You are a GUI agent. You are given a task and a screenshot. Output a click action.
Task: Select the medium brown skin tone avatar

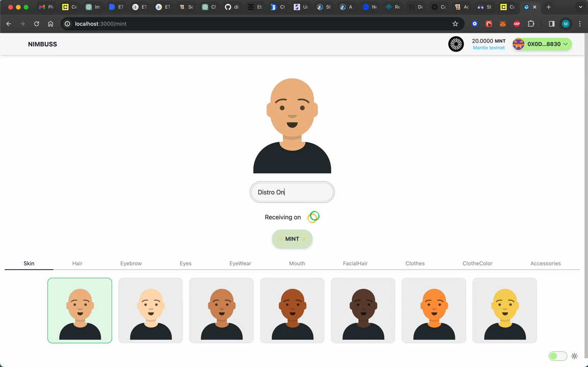(222, 310)
